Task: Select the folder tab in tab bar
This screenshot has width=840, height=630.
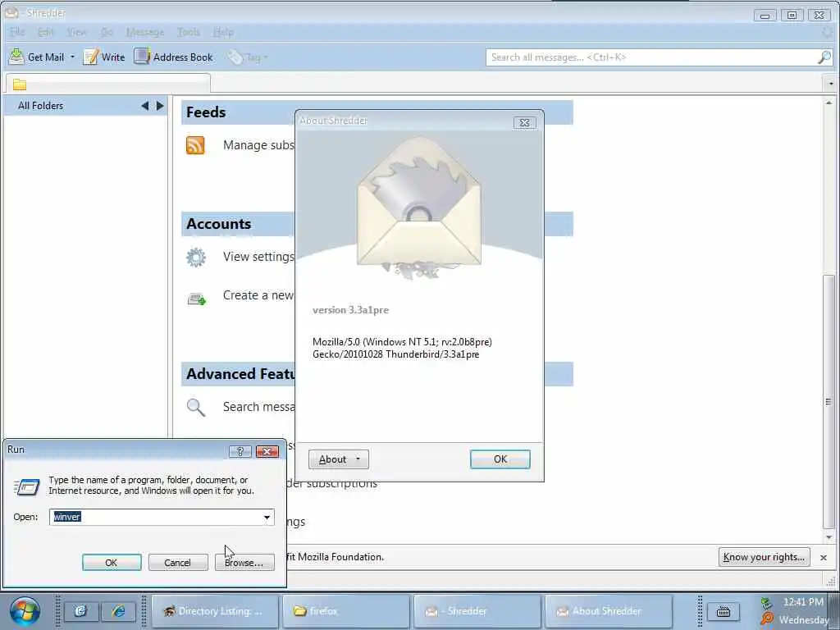Action: [x=107, y=84]
